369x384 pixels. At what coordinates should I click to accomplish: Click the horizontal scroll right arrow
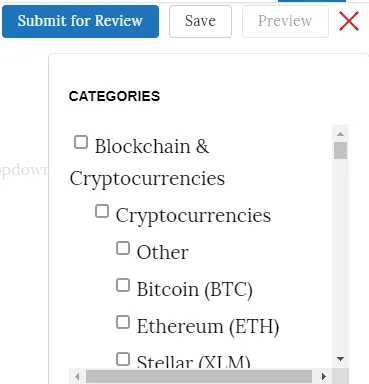324,377
